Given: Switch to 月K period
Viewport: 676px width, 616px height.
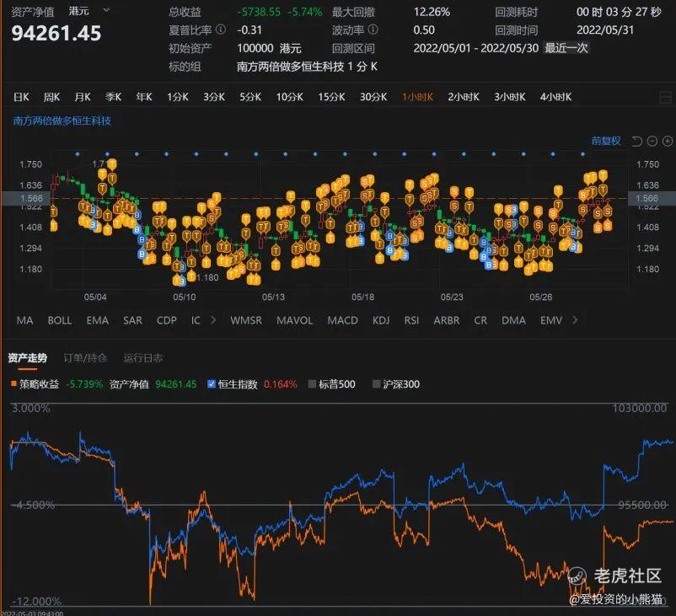Looking at the screenshot, I should (x=82, y=97).
